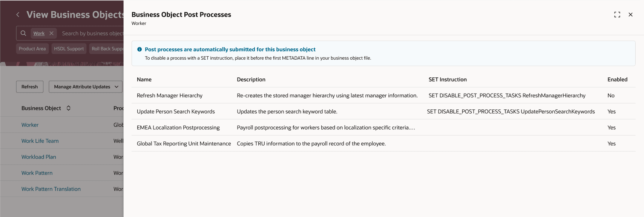This screenshot has height=217, width=644.
Task: Click the back arrow beside View Business Objects
Action: pos(18,15)
